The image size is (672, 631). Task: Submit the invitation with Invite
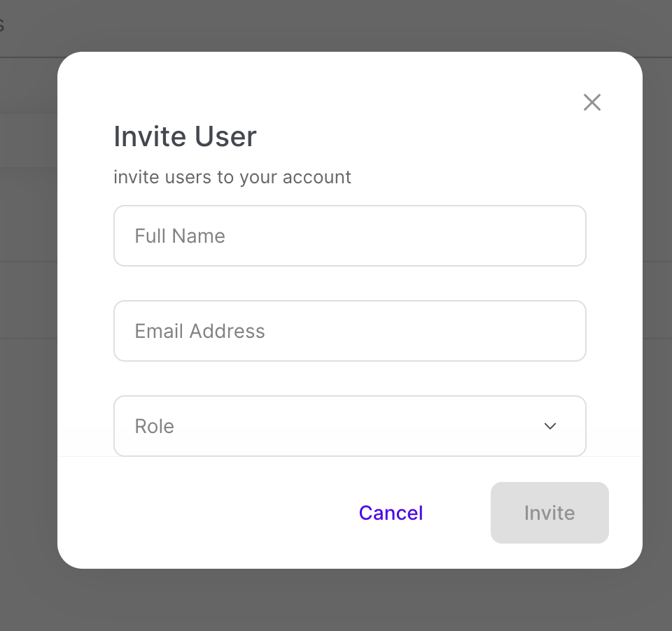point(549,513)
